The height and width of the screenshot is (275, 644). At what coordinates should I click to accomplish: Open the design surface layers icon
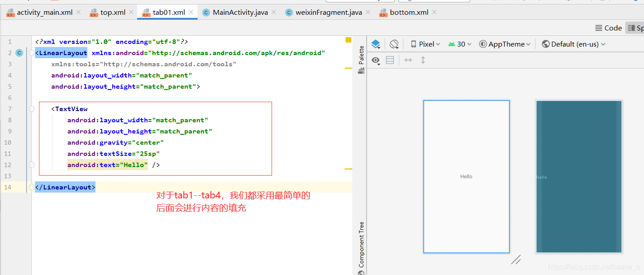[376, 44]
